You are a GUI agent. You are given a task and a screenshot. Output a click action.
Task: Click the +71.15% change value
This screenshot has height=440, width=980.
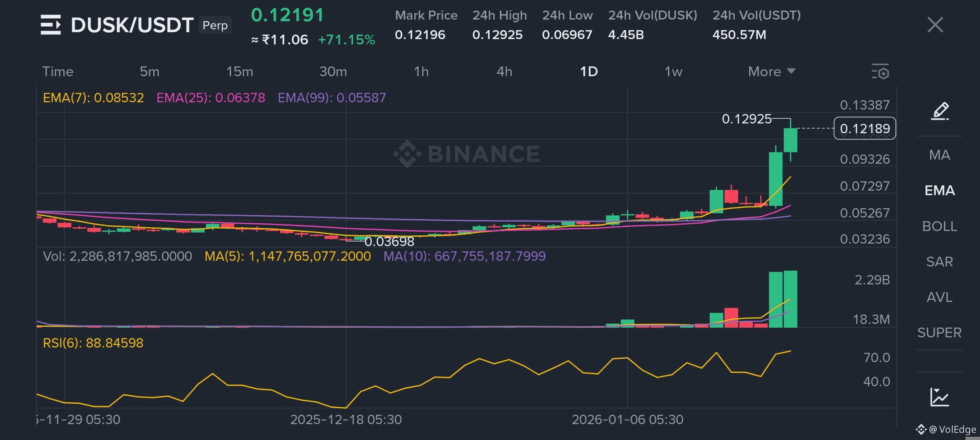coord(347,40)
